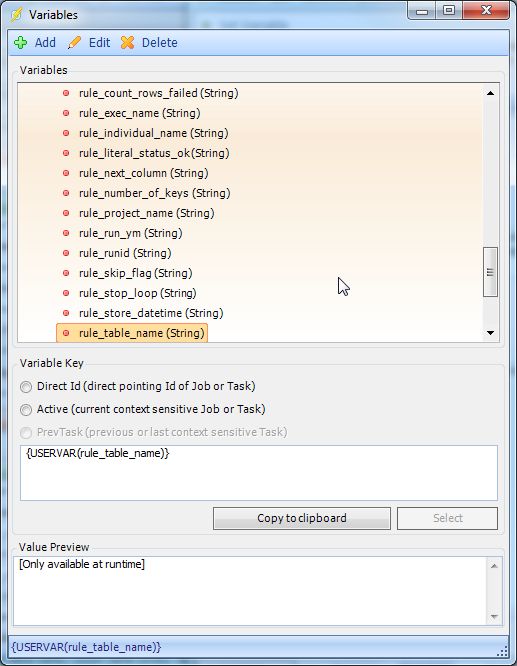Click the Select button
The width and height of the screenshot is (517, 666).
point(447,518)
